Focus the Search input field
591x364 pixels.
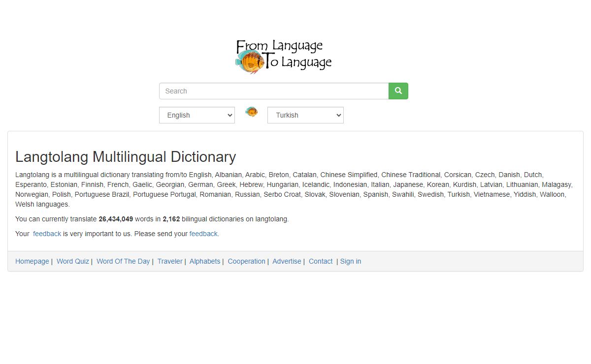coord(274,91)
